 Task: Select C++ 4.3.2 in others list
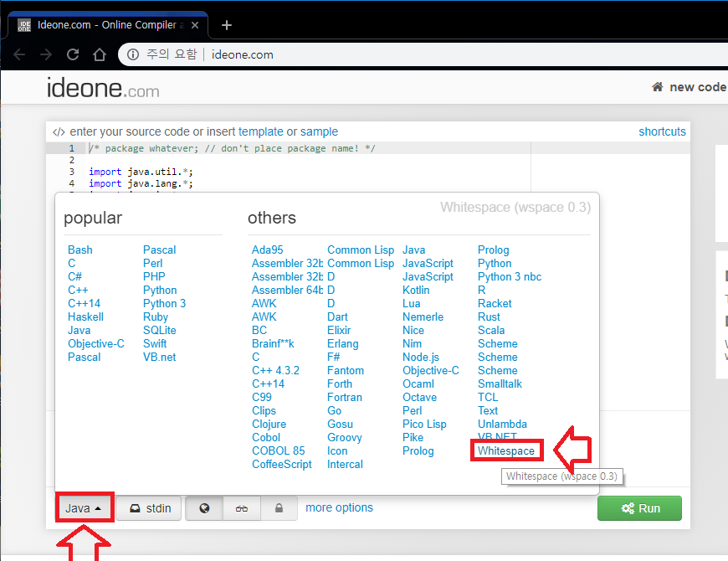276,371
